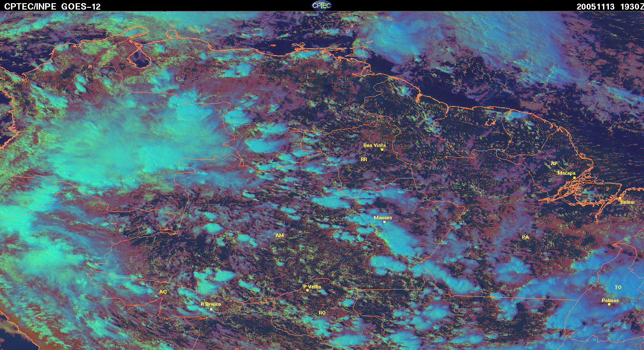Click the Macapa city label
Viewport: 644px width, 350px height.
pyautogui.click(x=567, y=173)
